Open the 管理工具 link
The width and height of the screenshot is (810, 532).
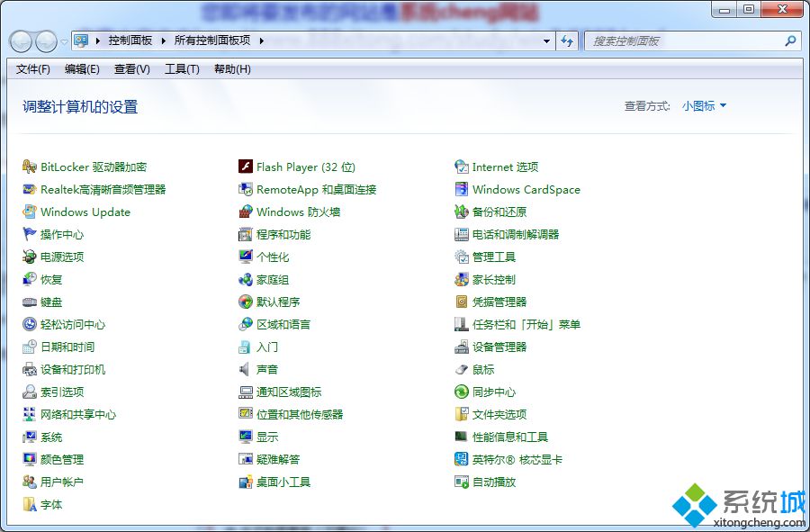494,257
